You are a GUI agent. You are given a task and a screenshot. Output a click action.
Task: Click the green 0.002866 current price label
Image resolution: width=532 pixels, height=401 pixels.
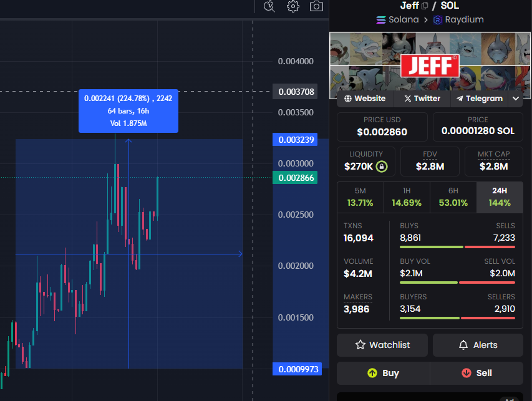click(x=295, y=178)
